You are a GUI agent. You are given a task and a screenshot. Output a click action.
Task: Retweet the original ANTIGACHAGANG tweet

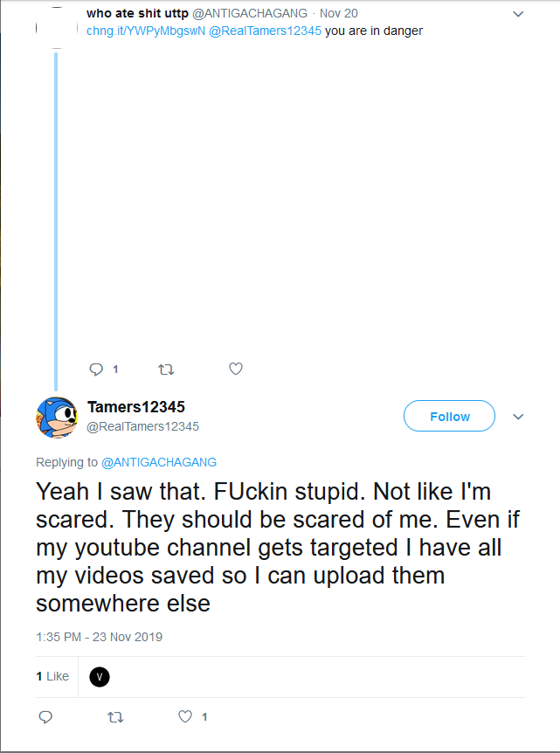tap(165, 370)
